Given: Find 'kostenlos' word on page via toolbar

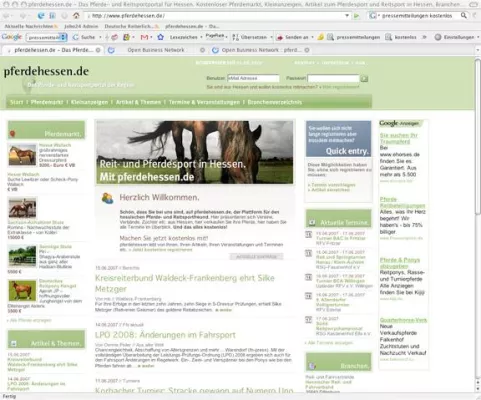Looking at the screenshot, I should [x=401, y=37].
